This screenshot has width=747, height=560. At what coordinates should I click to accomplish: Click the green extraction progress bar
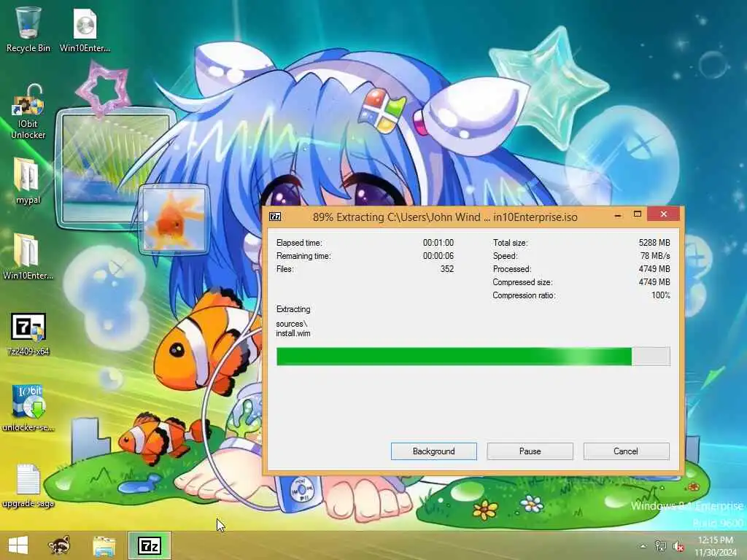(473, 356)
